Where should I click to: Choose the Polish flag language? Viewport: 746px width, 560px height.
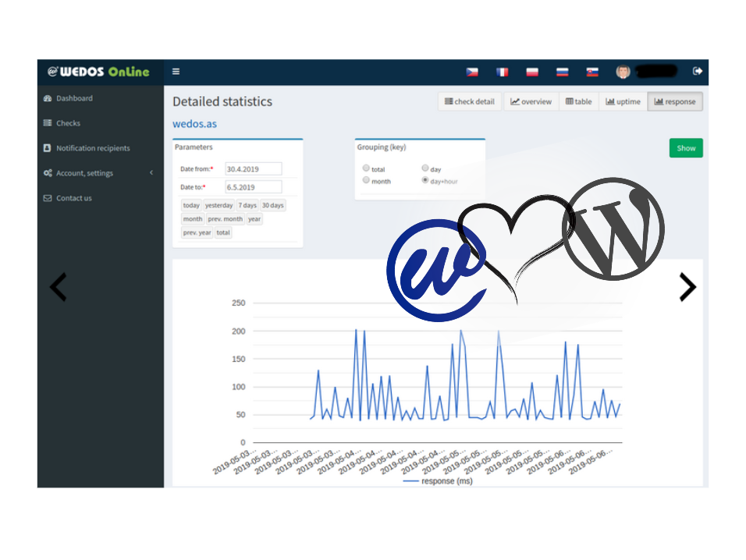point(532,72)
